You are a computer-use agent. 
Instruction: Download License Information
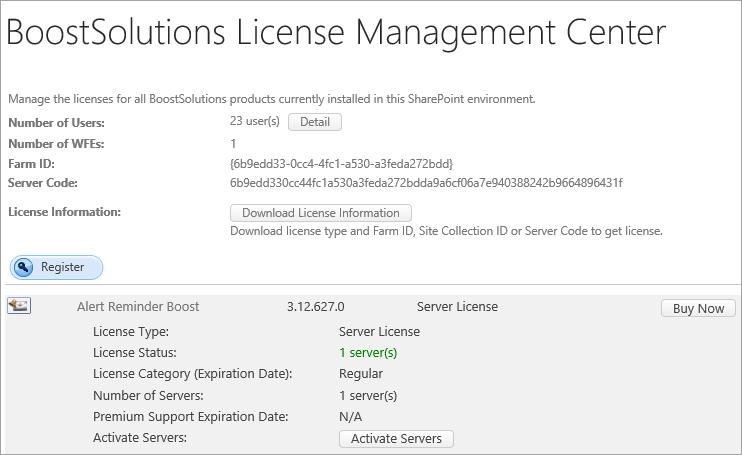tap(320, 213)
